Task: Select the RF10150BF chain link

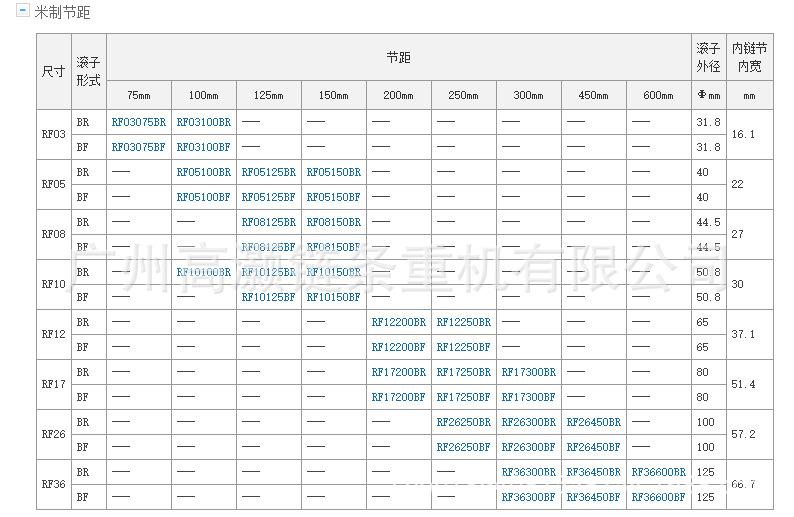Action: point(333,297)
